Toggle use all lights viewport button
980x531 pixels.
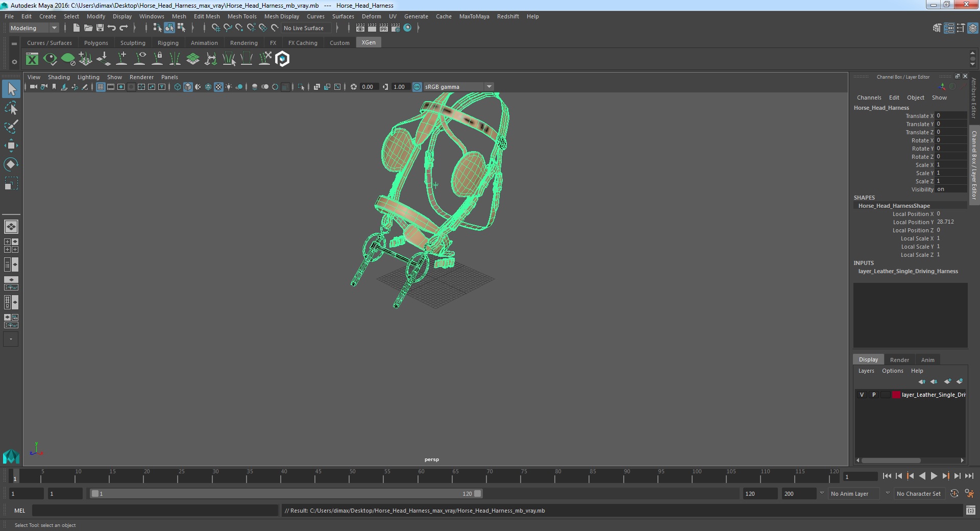229,87
